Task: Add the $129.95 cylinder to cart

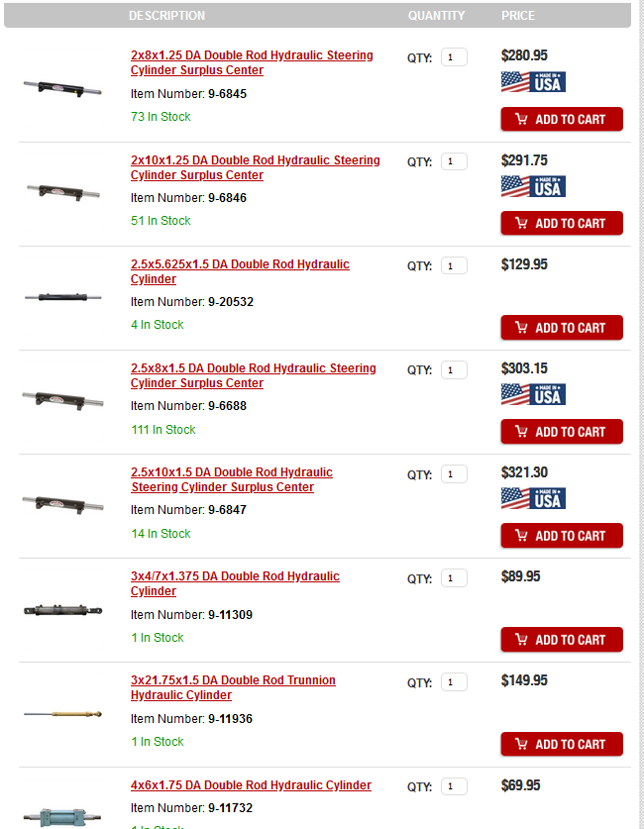Action: coord(562,328)
